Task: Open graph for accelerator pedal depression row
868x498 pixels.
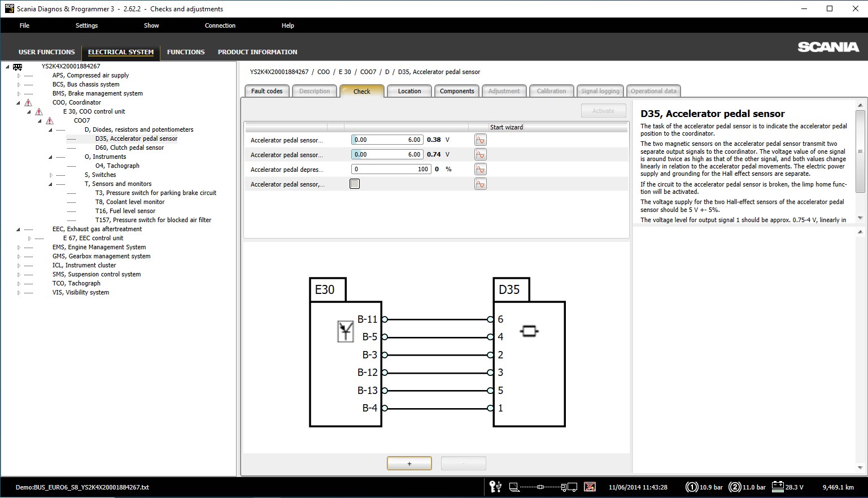Action: click(480, 169)
